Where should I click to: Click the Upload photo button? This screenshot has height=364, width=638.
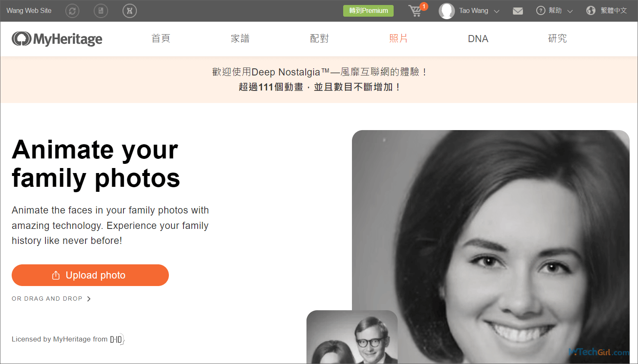(x=90, y=275)
